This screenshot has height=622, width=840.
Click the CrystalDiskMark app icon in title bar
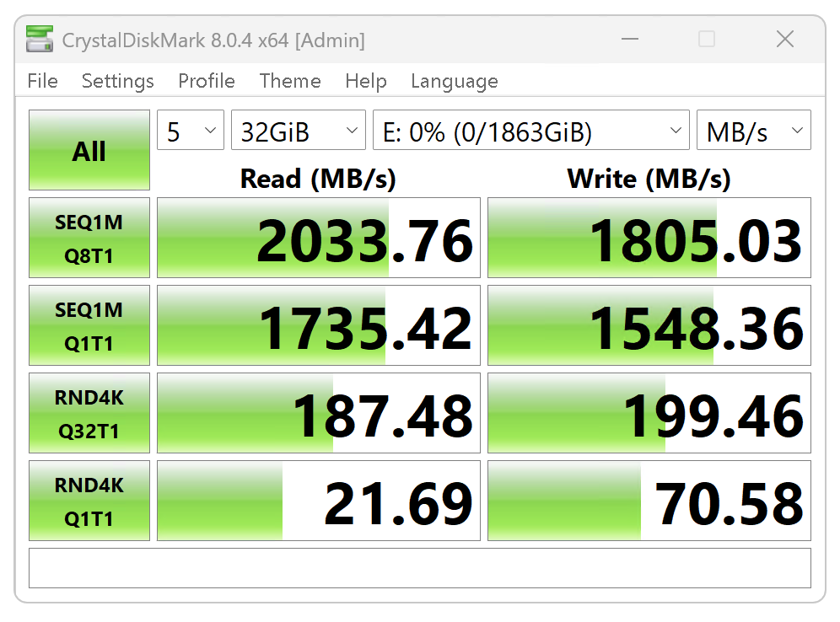click(39, 40)
